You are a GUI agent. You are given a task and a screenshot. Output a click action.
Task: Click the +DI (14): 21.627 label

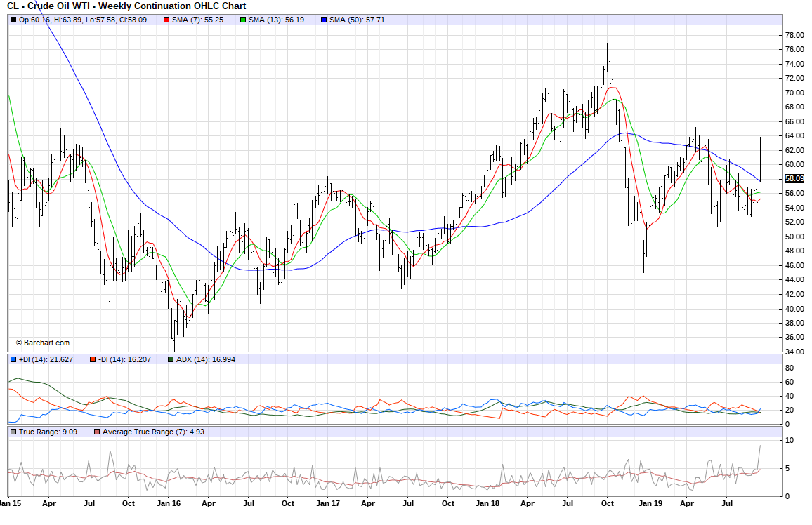pos(46,359)
